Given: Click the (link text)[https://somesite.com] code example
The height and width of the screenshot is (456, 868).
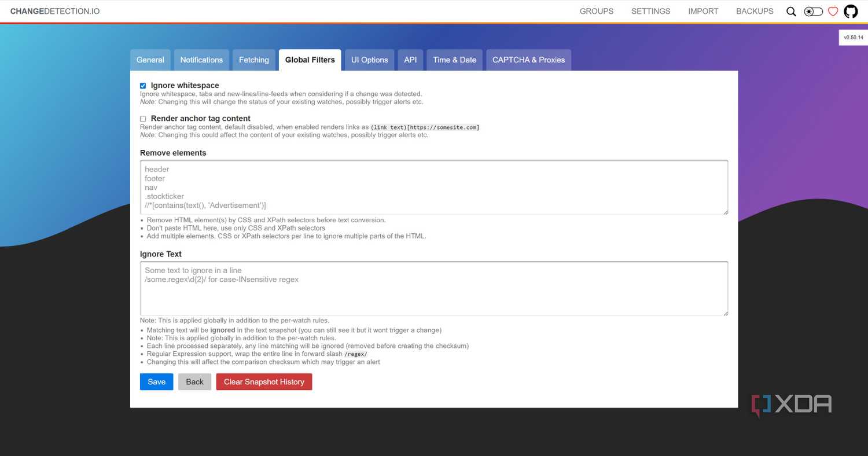Looking at the screenshot, I should coord(425,127).
